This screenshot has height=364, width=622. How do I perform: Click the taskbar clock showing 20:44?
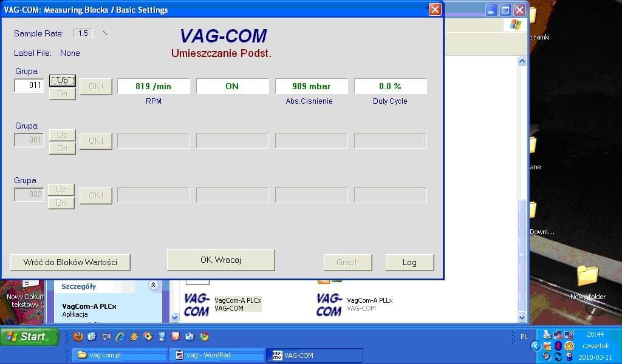[595, 334]
